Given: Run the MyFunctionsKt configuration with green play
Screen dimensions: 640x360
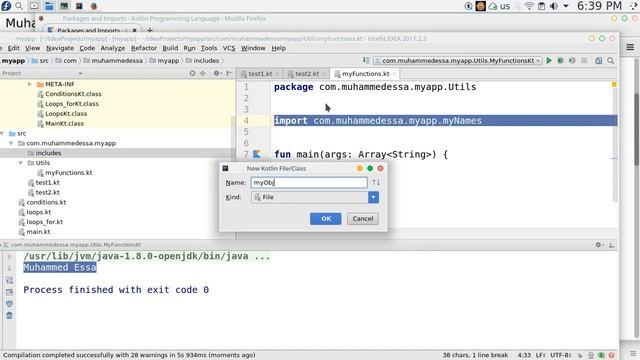Looking at the screenshot, I should [549, 60].
